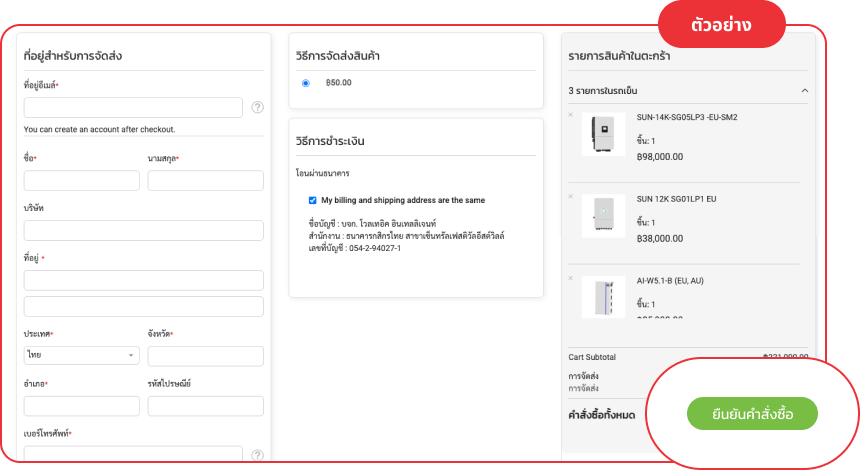Focus the นามสกุล last name field

[x=206, y=180]
